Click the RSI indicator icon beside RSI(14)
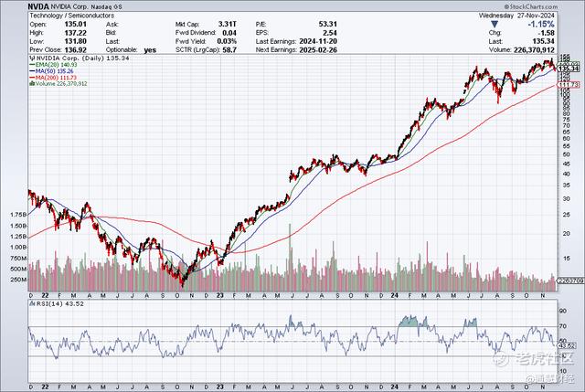Screen dimensions: 585x392 pyautogui.click(x=33, y=303)
